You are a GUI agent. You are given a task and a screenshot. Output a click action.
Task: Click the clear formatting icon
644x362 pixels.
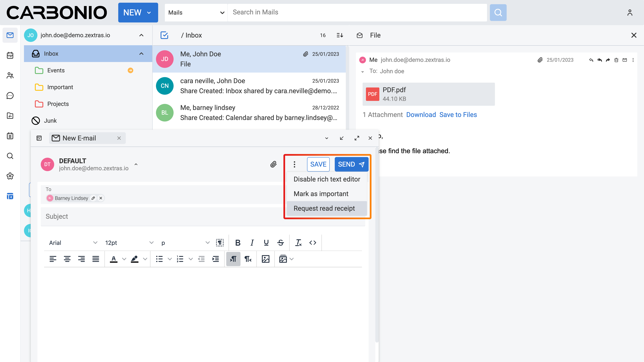(x=299, y=243)
